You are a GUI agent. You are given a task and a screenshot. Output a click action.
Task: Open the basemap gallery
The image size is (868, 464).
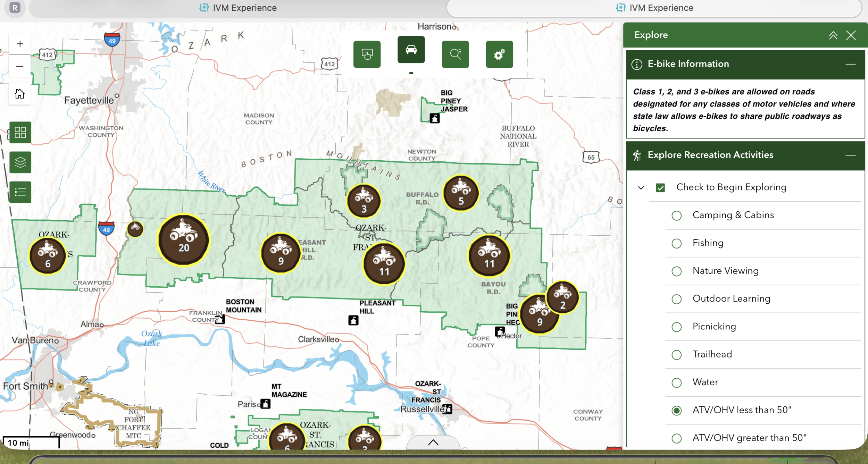pyautogui.click(x=20, y=132)
